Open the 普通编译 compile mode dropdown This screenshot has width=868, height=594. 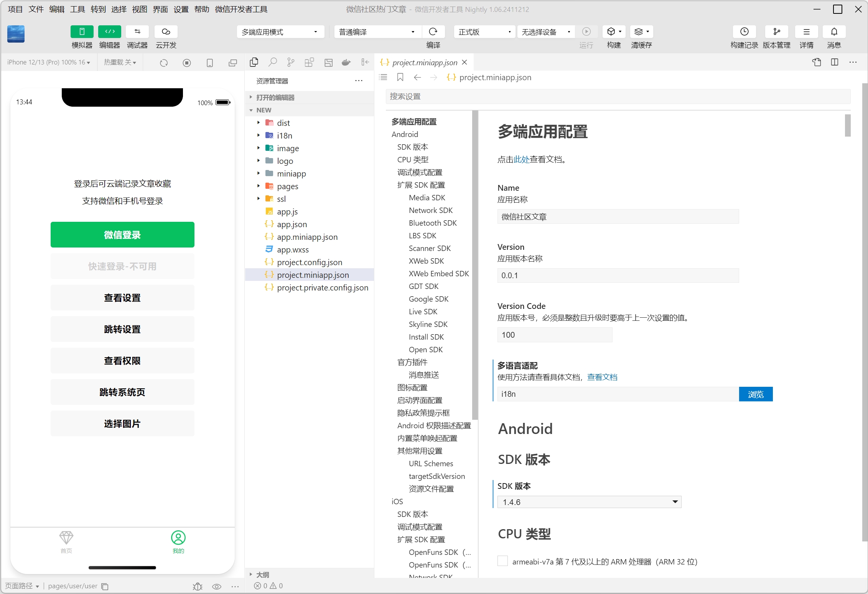tap(378, 32)
